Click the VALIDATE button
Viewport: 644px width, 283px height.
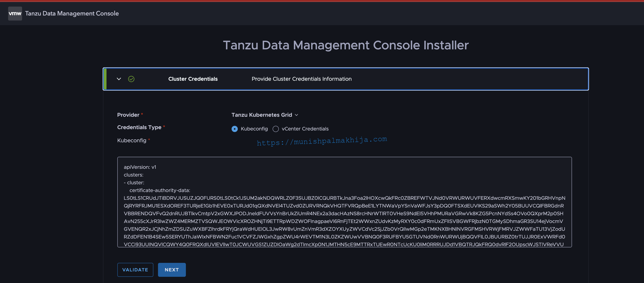click(x=135, y=270)
